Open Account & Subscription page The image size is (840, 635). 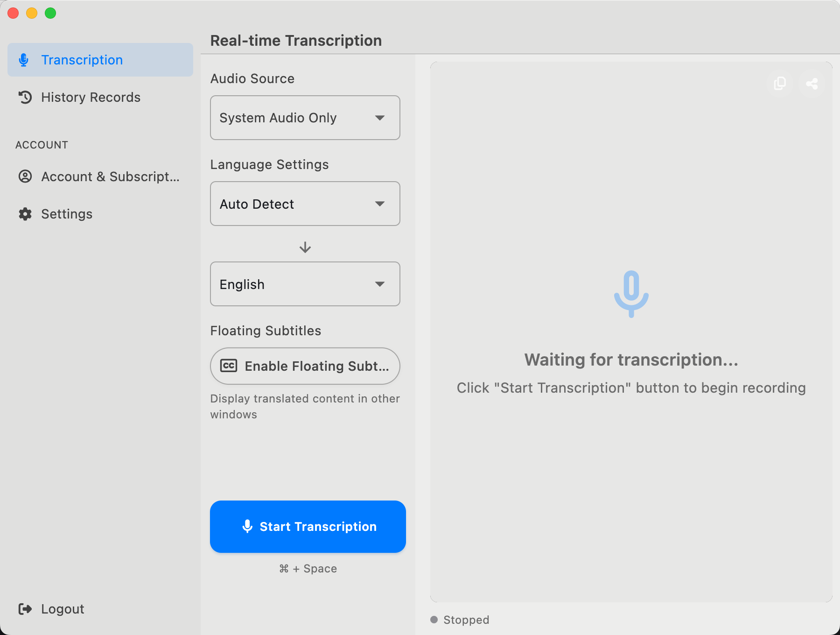coord(111,176)
